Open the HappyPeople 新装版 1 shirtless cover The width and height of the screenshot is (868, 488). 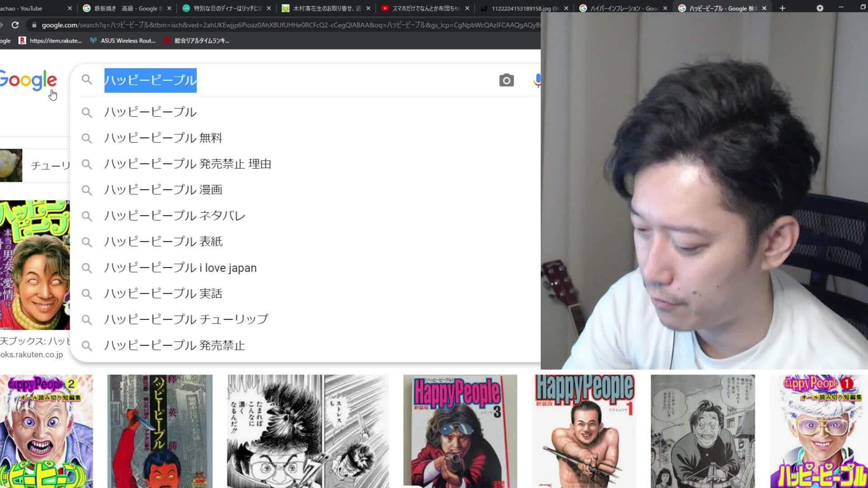(584, 431)
